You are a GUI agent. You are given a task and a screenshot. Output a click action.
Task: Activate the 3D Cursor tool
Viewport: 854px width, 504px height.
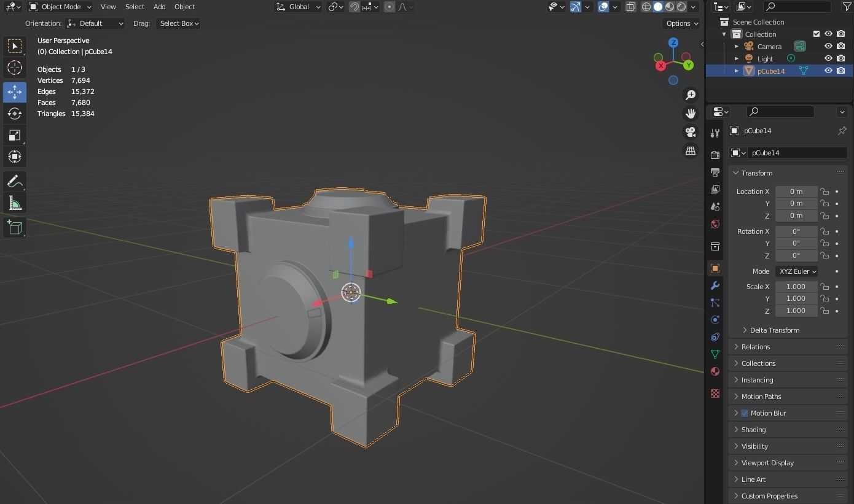pos(15,68)
